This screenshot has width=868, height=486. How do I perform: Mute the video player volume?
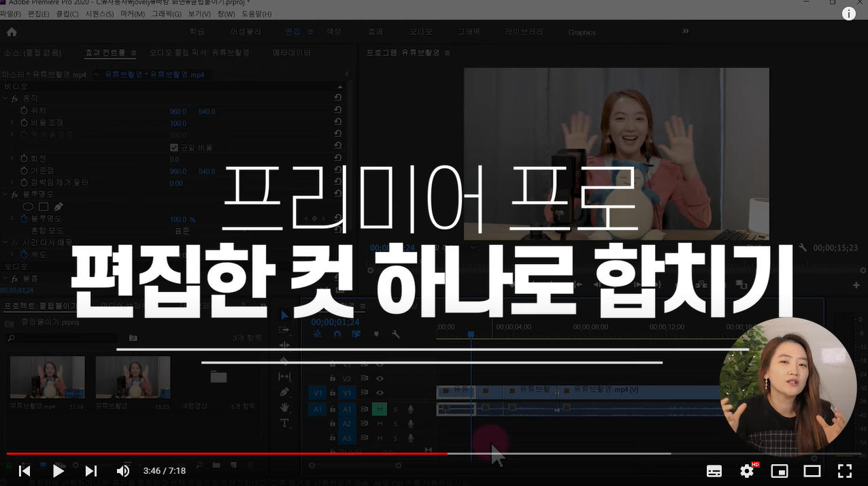pos(123,470)
